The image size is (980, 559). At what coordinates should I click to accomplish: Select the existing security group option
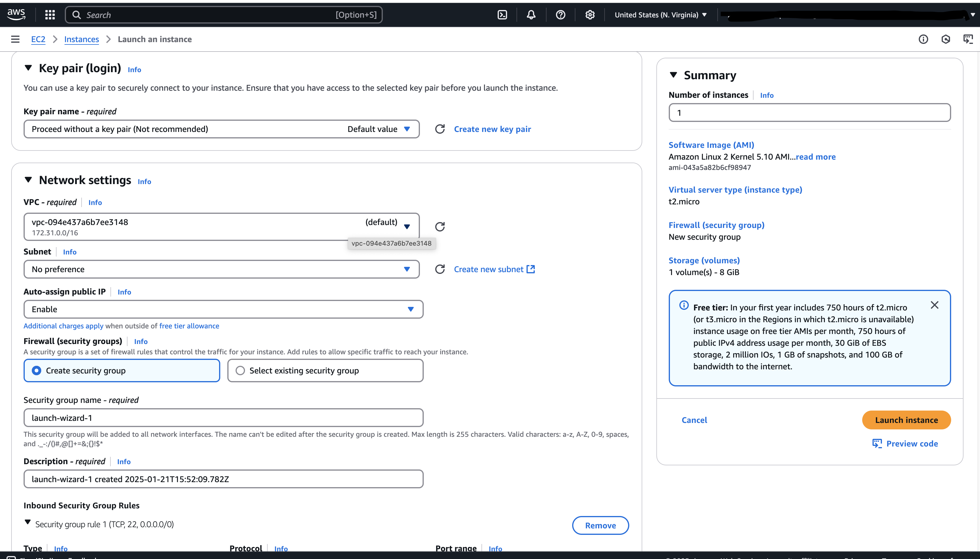[325, 371]
